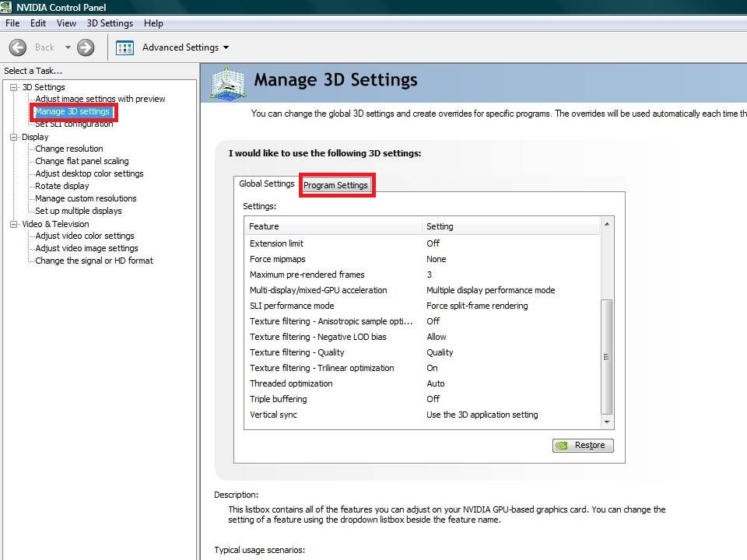Select Manage 3D settings task

[72, 111]
